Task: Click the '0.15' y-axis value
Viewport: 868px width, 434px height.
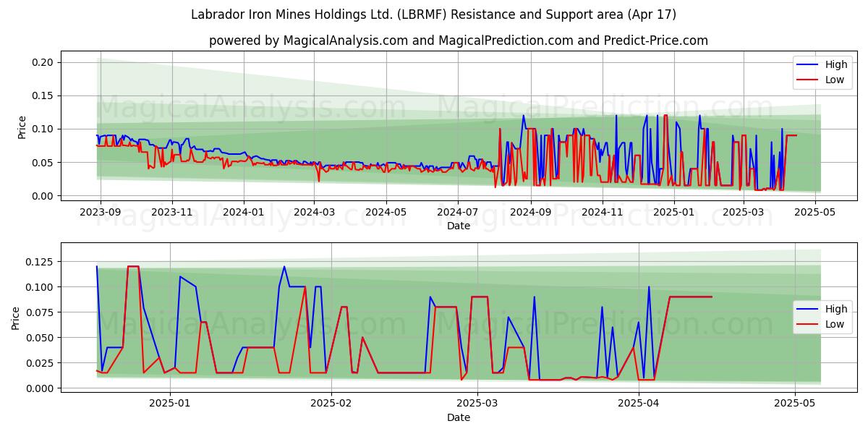Action: tap(43, 95)
